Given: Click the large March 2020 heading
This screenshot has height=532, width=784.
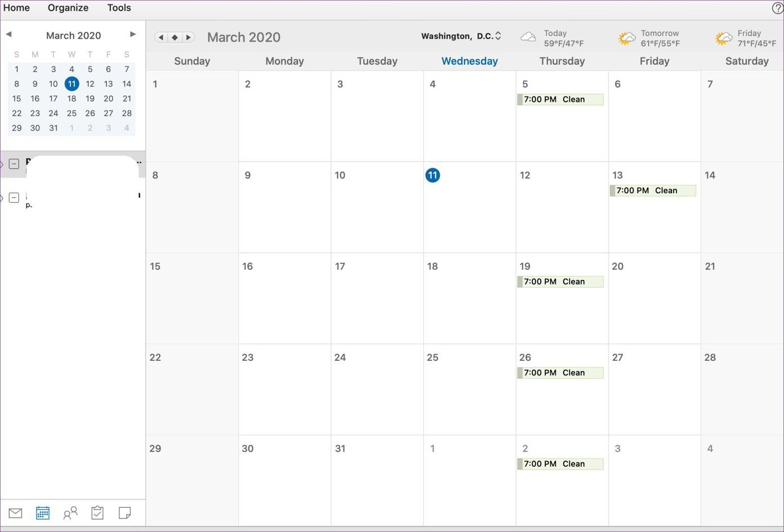Looking at the screenshot, I should (x=244, y=37).
